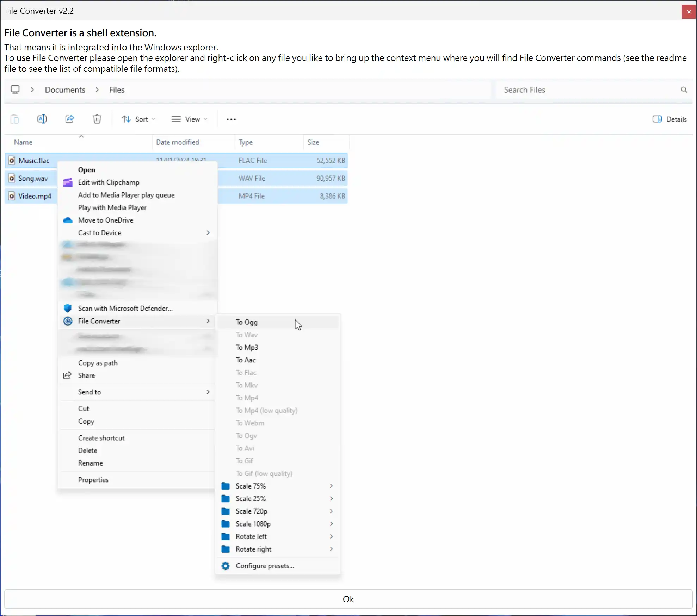Expand the Cast to Device submenu arrow
Viewport: 697px width, 616px height.
click(x=208, y=233)
